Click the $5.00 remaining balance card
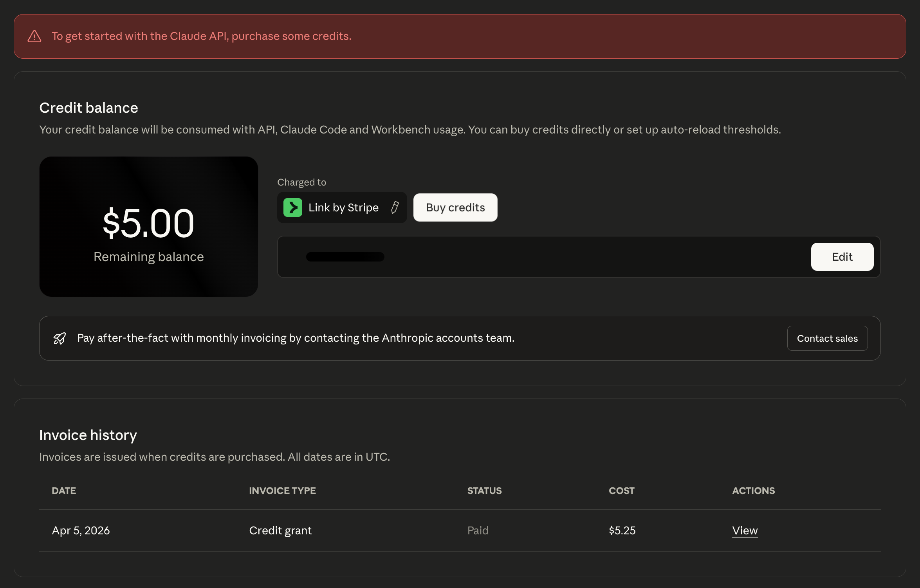 point(148,226)
